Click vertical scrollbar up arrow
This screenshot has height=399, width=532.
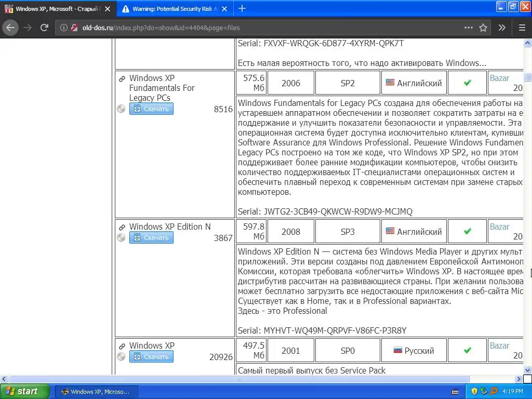coord(527,43)
